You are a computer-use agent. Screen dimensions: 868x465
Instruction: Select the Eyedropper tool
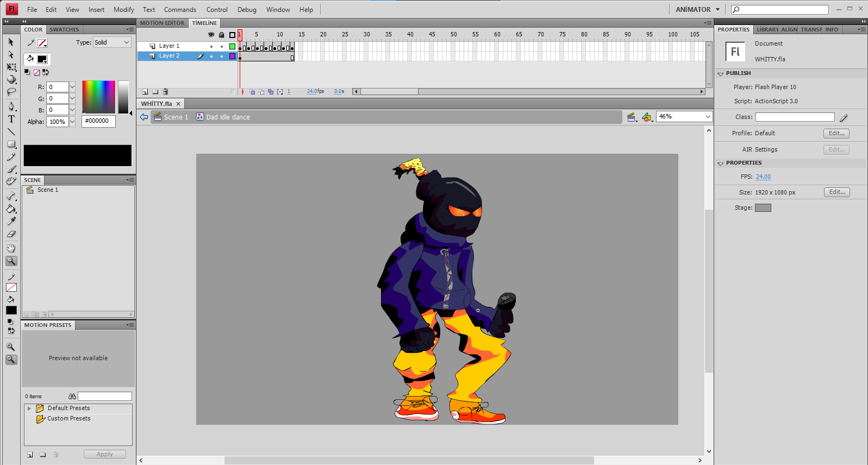[x=11, y=221]
